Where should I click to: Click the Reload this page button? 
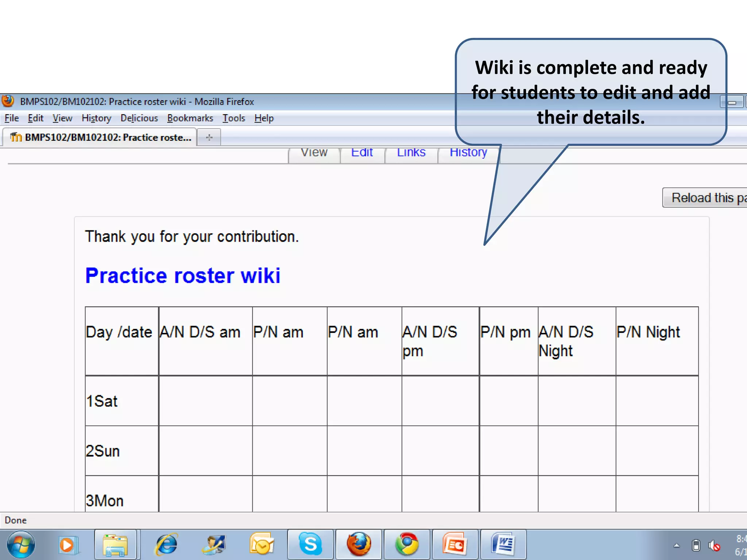705,198
